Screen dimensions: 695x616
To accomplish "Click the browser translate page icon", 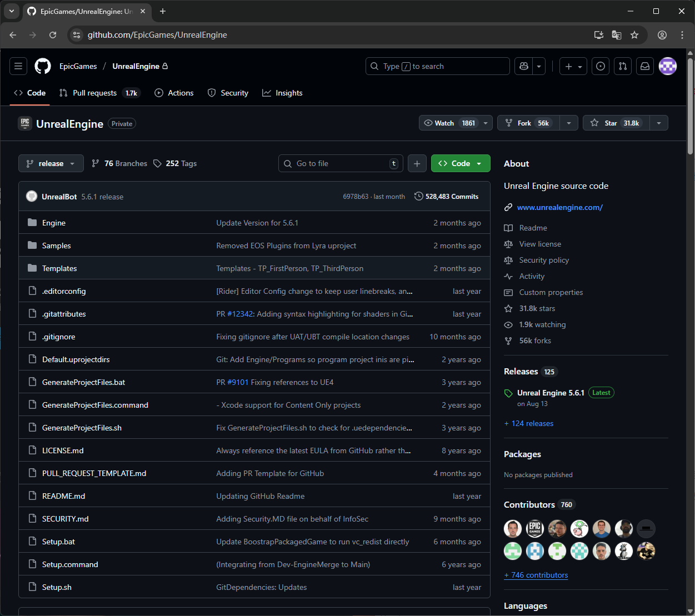I will (x=617, y=34).
